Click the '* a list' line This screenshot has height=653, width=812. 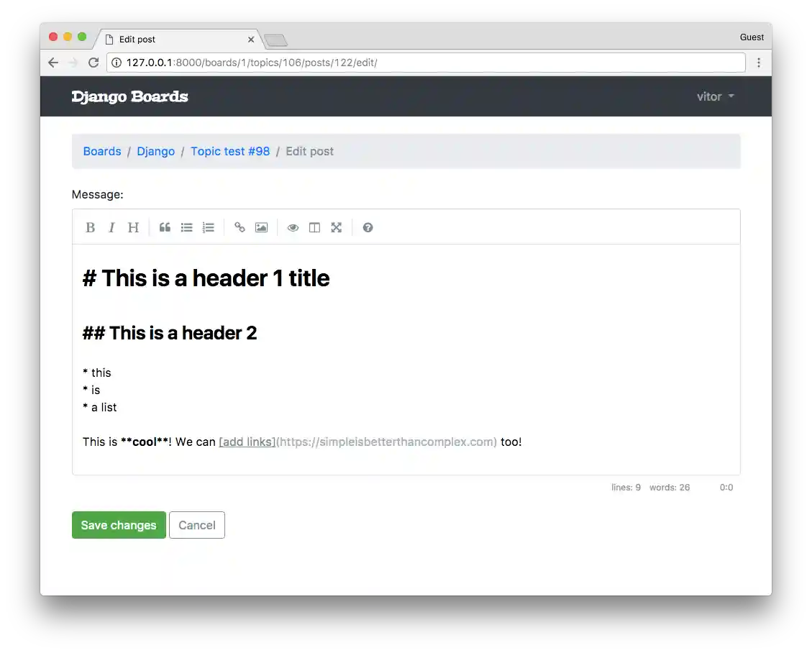99,408
